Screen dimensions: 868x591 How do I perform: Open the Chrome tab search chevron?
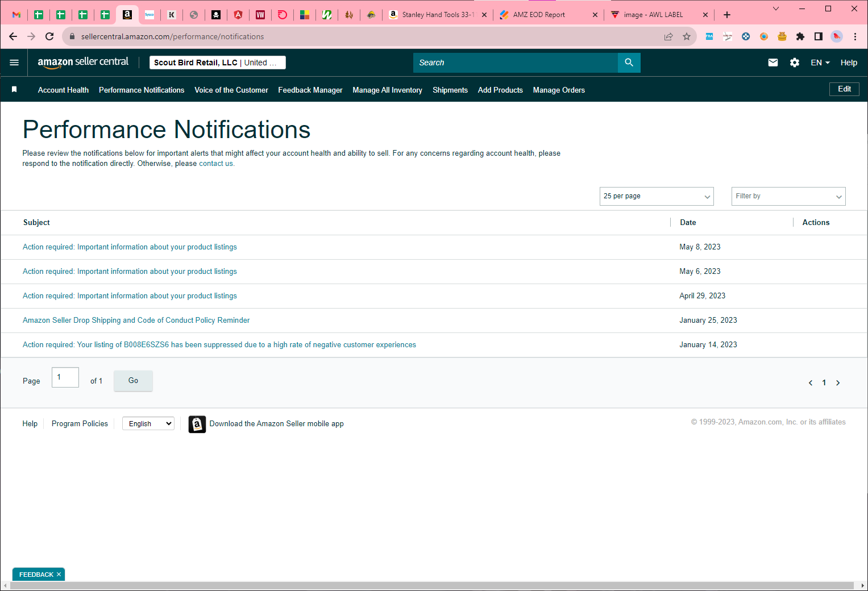(x=776, y=9)
